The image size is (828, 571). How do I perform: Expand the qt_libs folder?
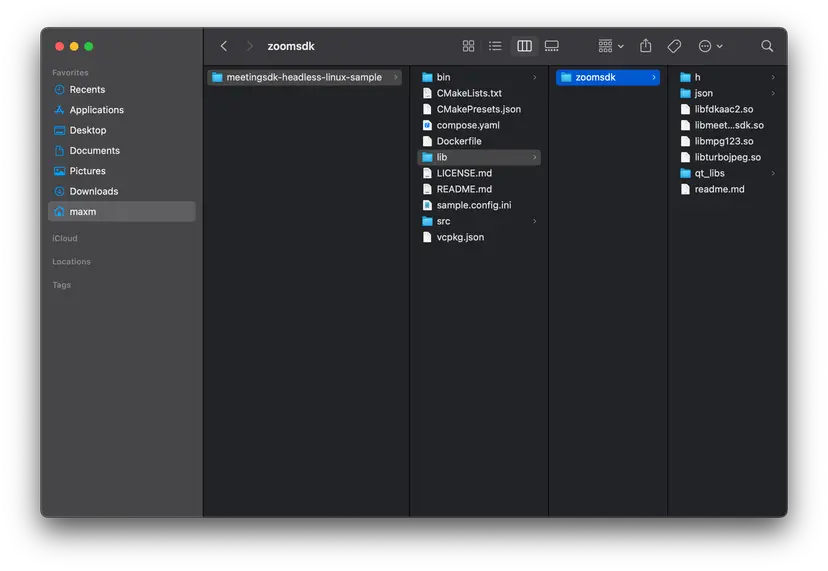pos(709,173)
